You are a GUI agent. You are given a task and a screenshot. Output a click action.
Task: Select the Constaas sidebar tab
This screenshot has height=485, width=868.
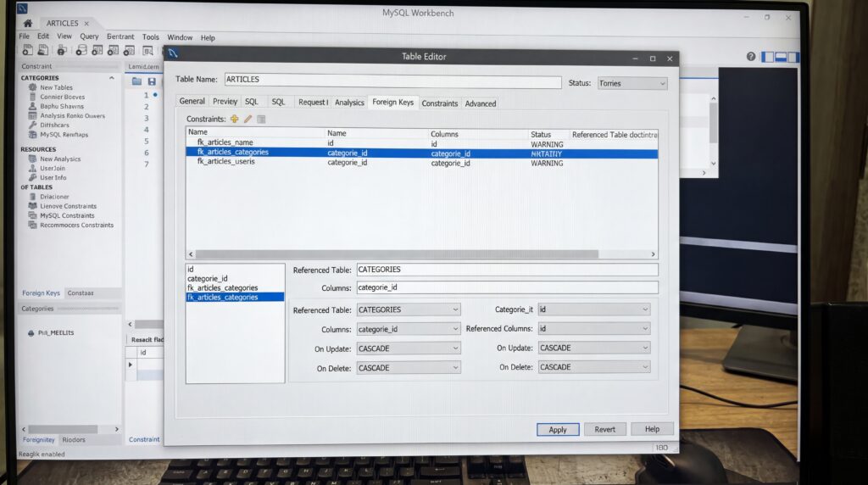point(81,293)
